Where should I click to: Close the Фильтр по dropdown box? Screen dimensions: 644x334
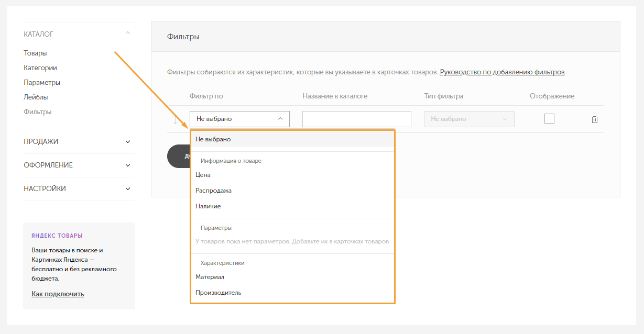pyautogui.click(x=239, y=119)
